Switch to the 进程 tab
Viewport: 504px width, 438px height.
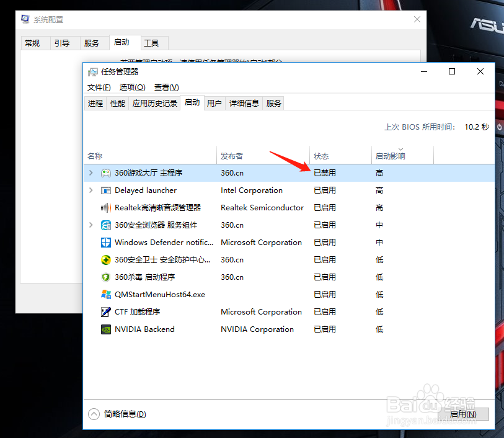95,103
